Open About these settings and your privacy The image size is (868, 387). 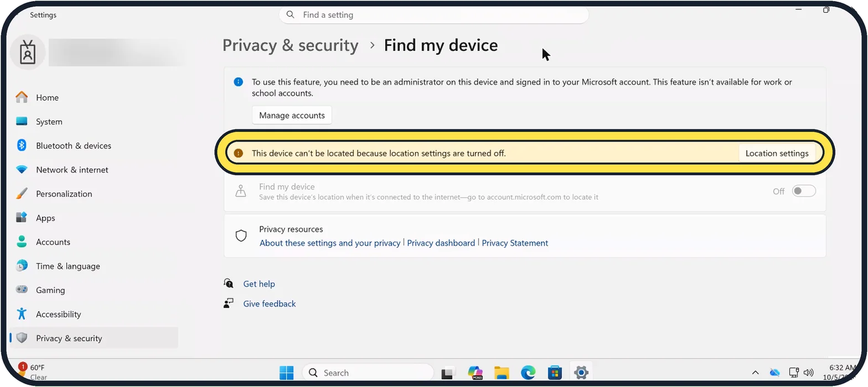pos(330,243)
